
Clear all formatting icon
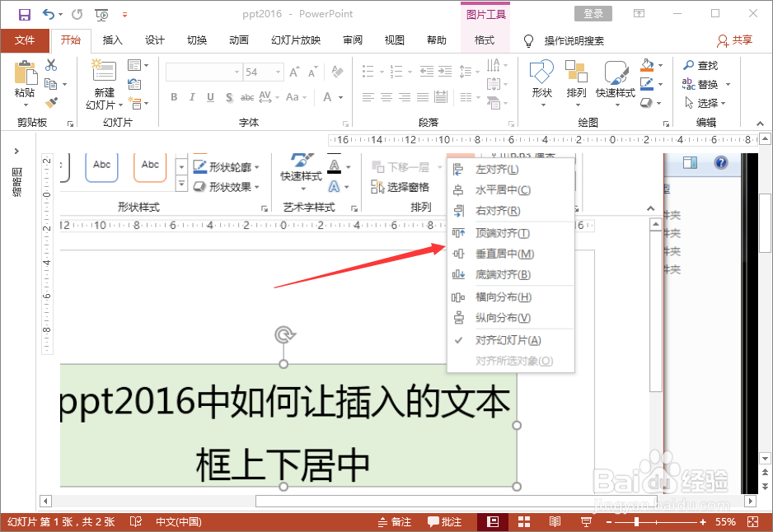coord(338,72)
